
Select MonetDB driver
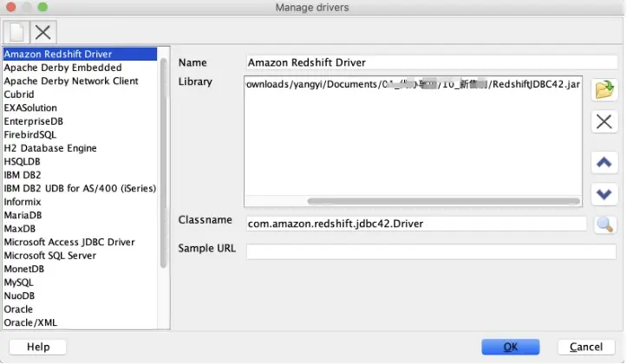(80, 269)
